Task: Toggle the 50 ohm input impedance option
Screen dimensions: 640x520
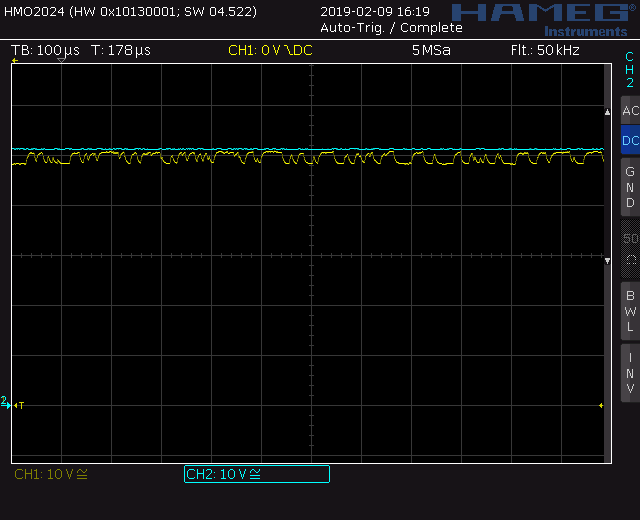Action: (630, 249)
